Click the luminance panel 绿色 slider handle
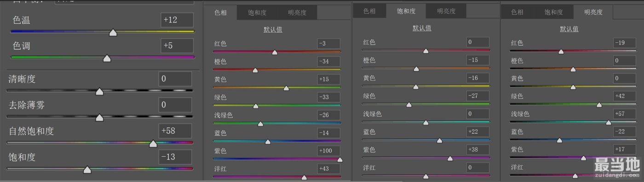This screenshot has height=182, width=644. click(x=599, y=105)
